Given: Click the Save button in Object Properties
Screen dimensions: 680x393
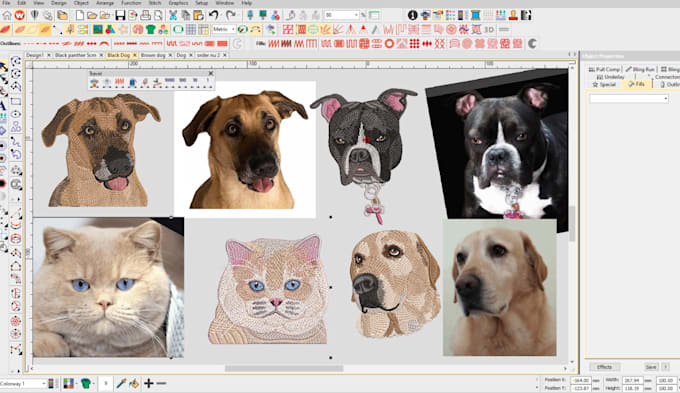Looking at the screenshot, I should [x=651, y=367].
